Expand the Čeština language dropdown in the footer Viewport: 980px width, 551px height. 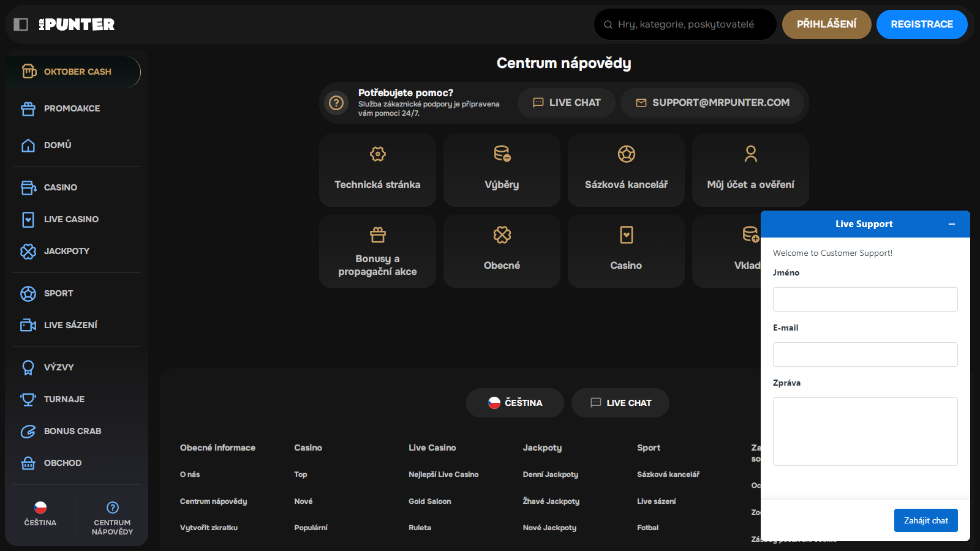click(x=514, y=403)
